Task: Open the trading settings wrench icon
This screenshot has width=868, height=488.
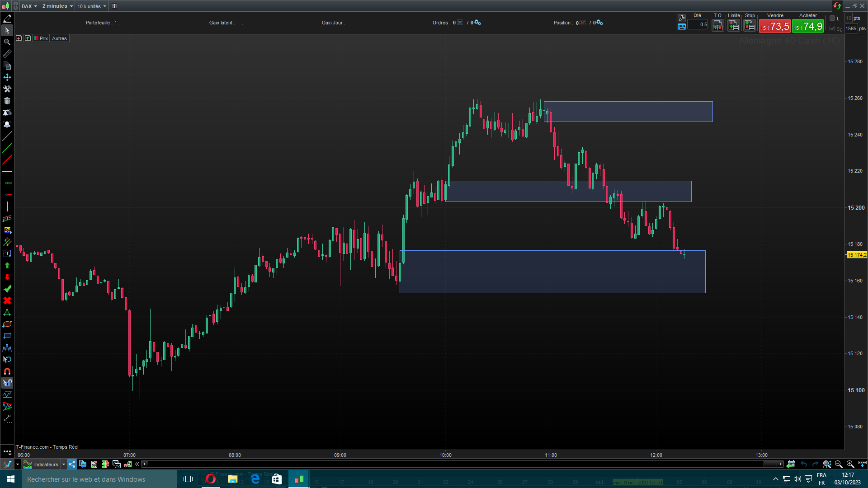Action: (682, 18)
